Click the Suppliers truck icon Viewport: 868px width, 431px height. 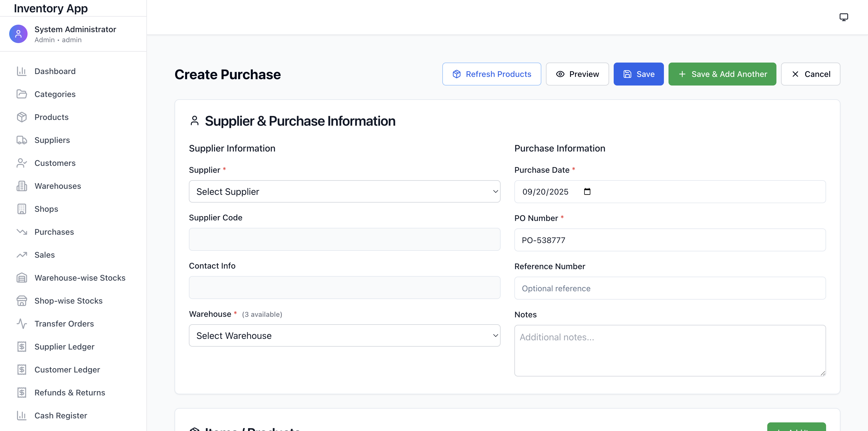[x=22, y=140]
